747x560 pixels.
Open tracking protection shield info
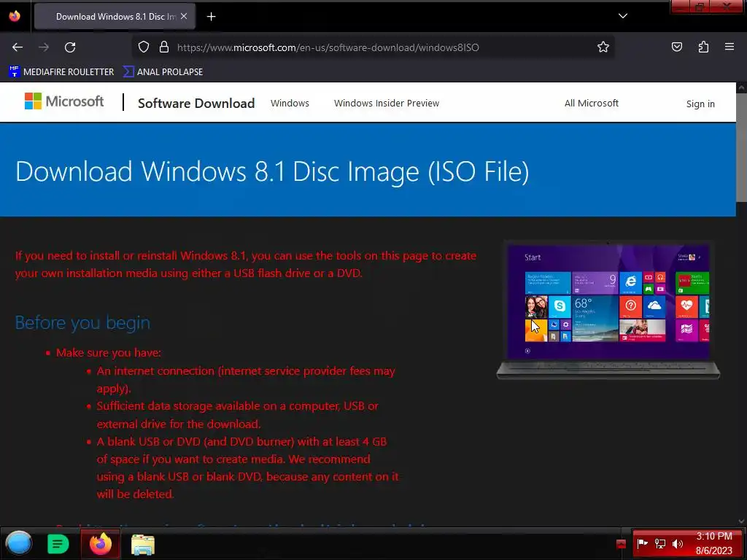(144, 47)
